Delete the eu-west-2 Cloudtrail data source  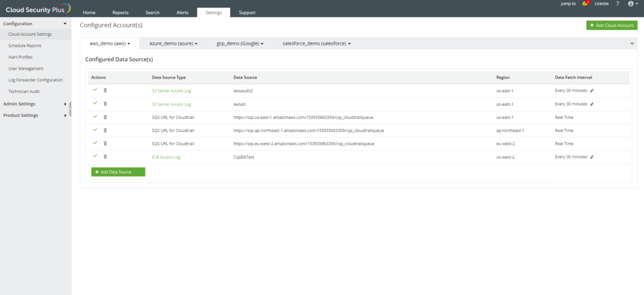click(105, 143)
